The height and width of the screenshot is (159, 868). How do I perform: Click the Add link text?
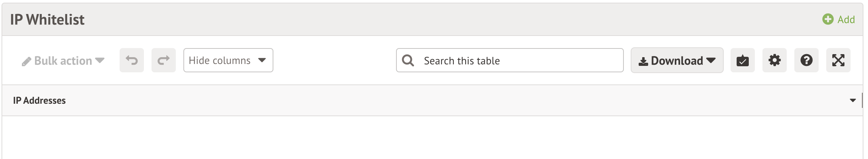click(x=846, y=20)
